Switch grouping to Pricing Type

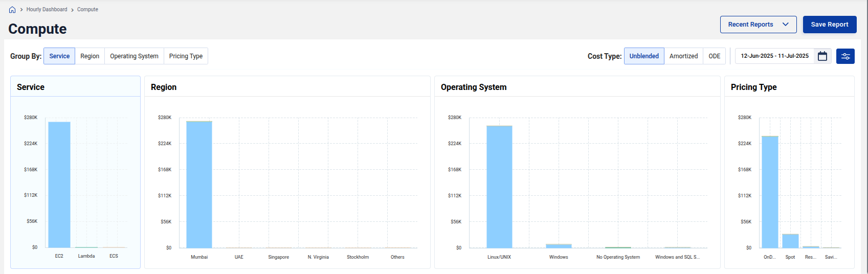tap(186, 56)
